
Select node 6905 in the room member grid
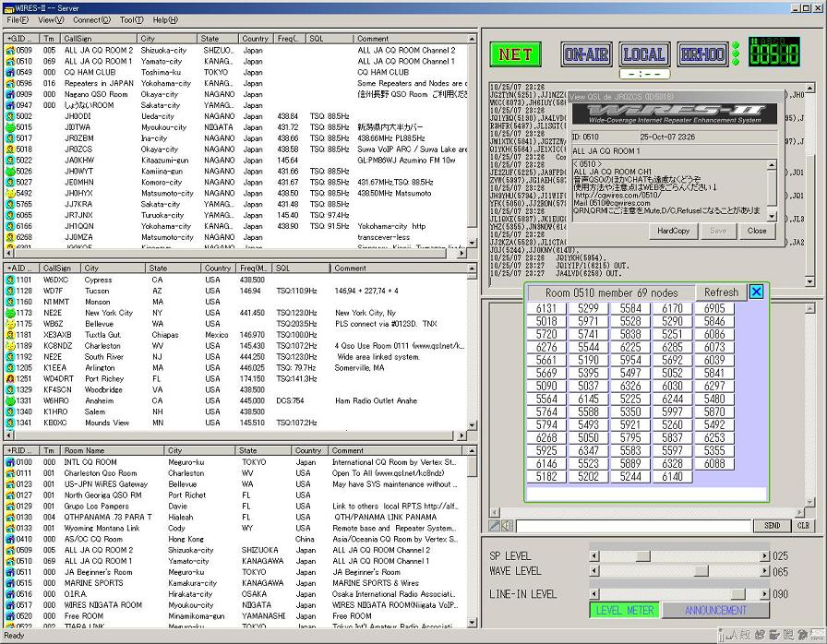714,308
